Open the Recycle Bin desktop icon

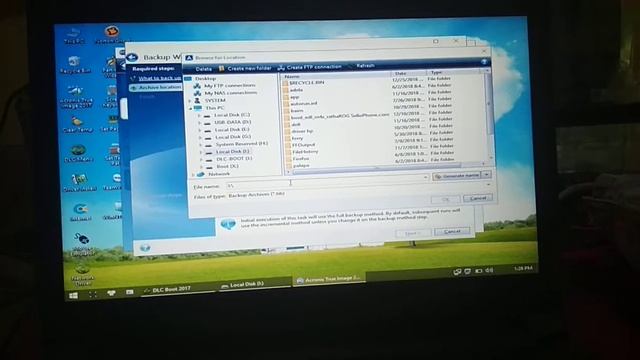coord(75,64)
